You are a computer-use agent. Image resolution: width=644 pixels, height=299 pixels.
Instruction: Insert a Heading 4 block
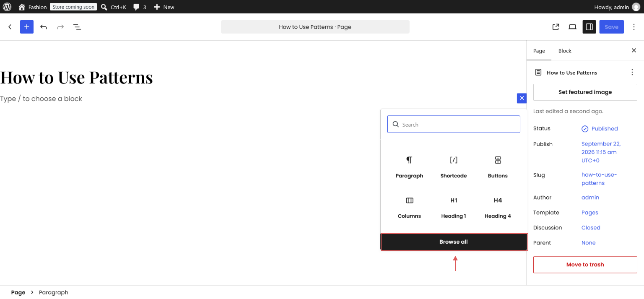tap(498, 207)
